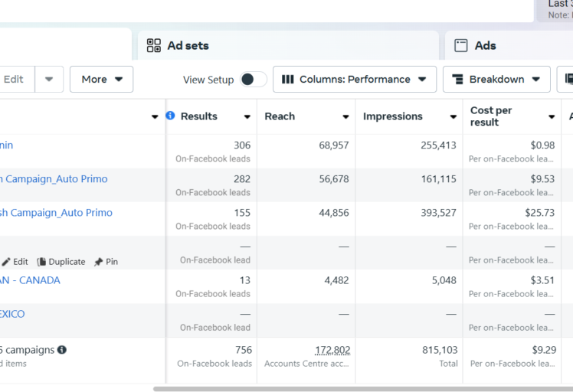The height and width of the screenshot is (392, 573).
Task: Open the Cost per result column menu
Action: coord(552,117)
